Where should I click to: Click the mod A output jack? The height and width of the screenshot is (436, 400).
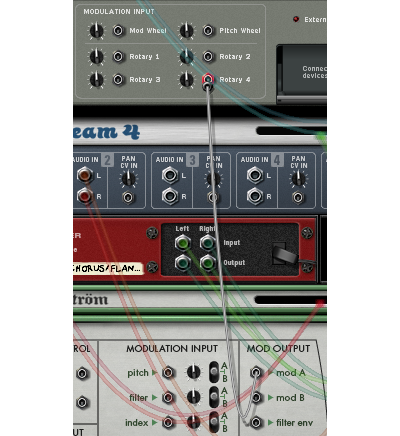(x=256, y=372)
